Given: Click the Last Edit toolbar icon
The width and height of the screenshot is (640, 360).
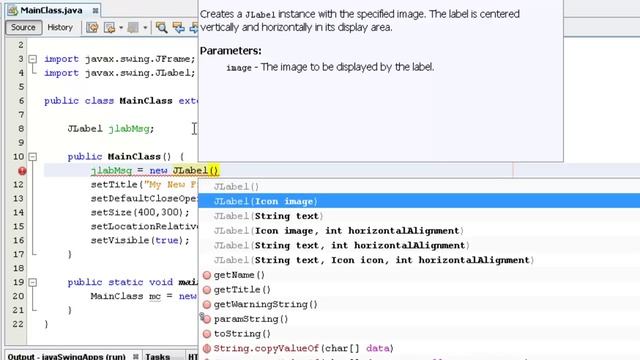Looking at the screenshot, I should click(92, 28).
